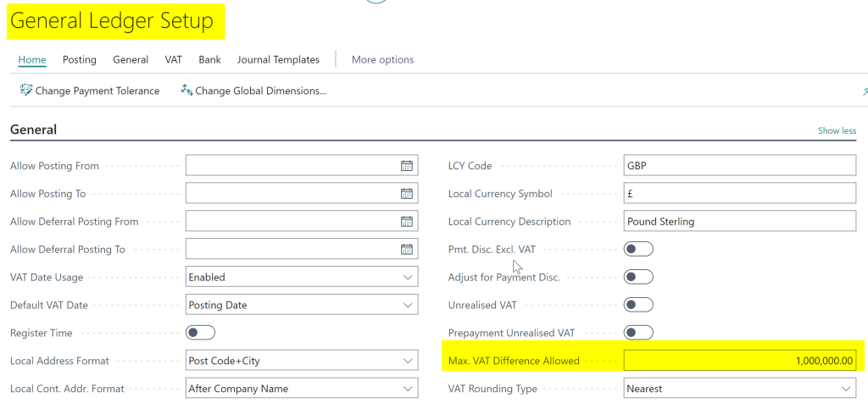This screenshot has width=868, height=403.
Task: Click the pin icon at right edge
Action: tap(864, 91)
